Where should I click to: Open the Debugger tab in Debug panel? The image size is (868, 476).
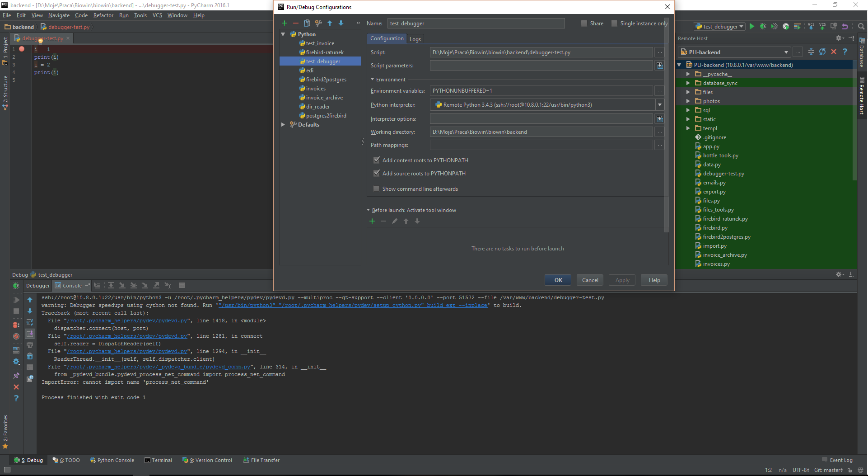click(x=38, y=286)
